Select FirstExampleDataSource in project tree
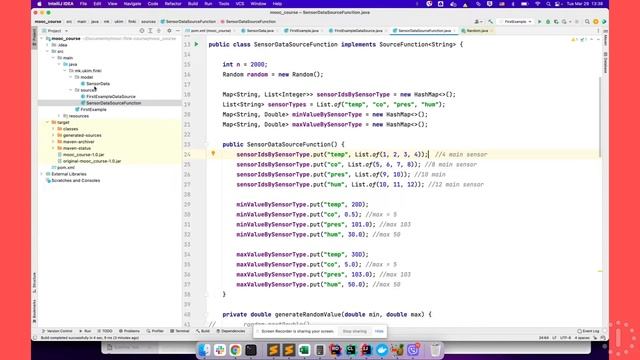Image resolution: width=640 pixels, height=360 pixels. [x=111, y=97]
